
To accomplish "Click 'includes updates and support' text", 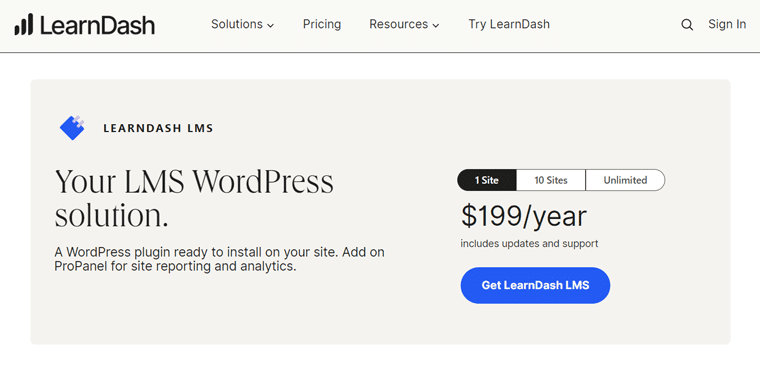I will (529, 243).
